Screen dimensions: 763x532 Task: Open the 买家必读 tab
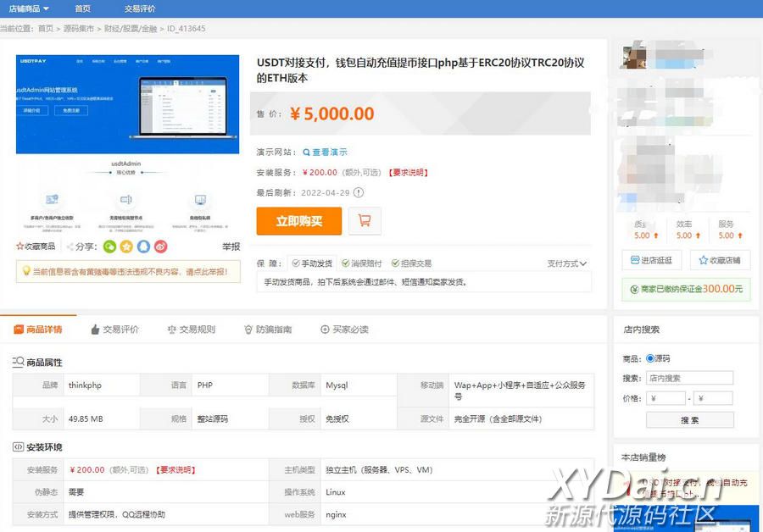[x=344, y=330]
